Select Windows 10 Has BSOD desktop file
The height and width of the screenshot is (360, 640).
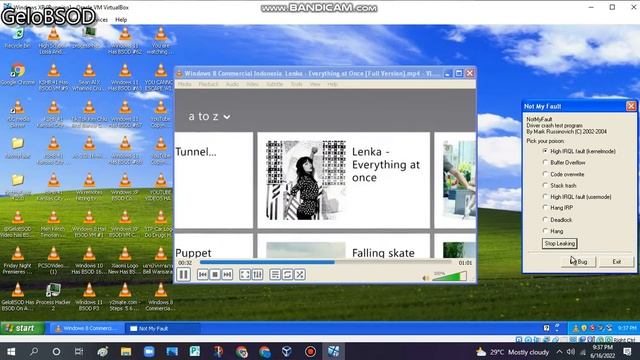[x=89, y=260]
